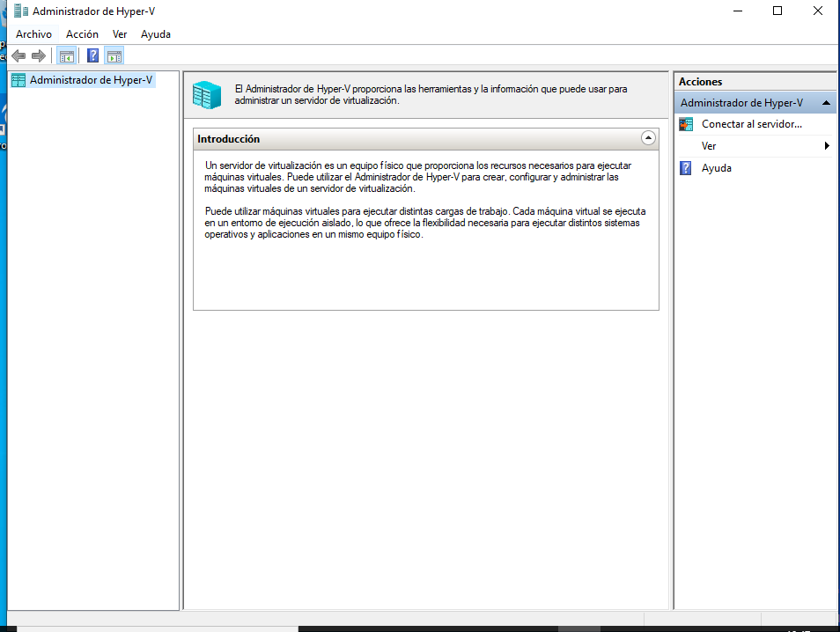Click the blue Help icon in the toolbar
Image resolution: width=840 pixels, height=632 pixels.
point(92,56)
